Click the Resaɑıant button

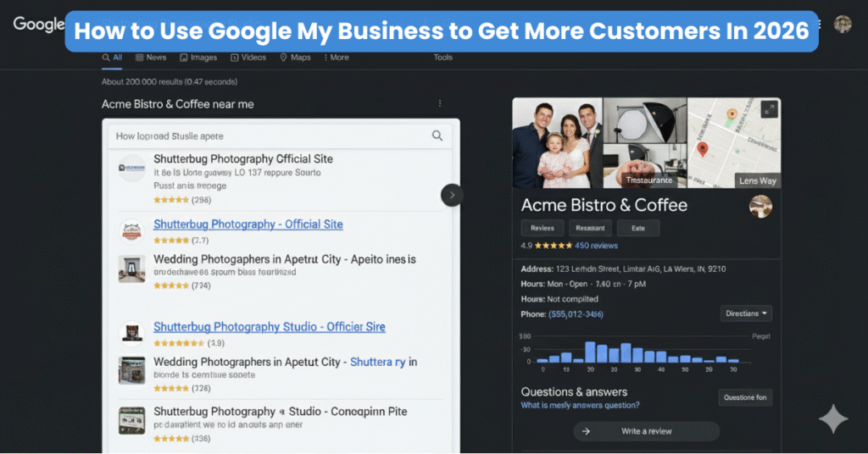(590, 228)
